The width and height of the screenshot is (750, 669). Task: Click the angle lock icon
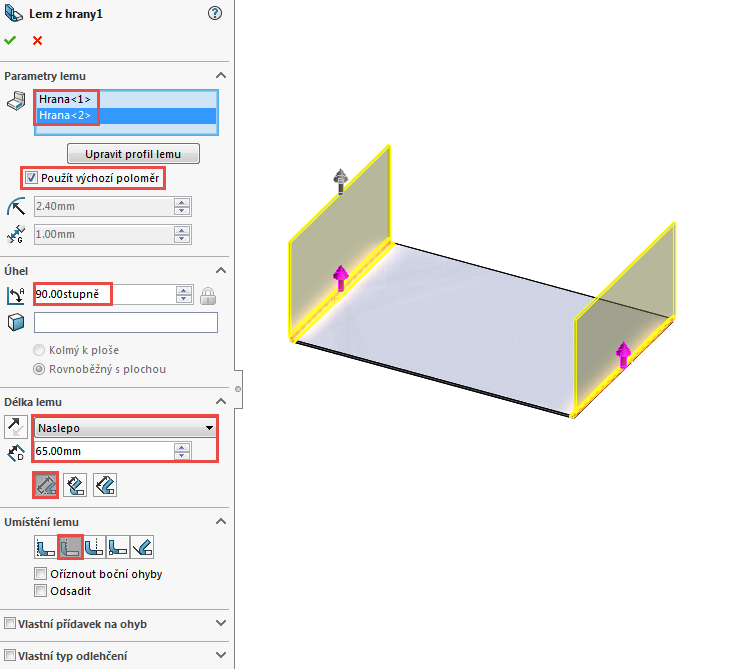click(208, 296)
